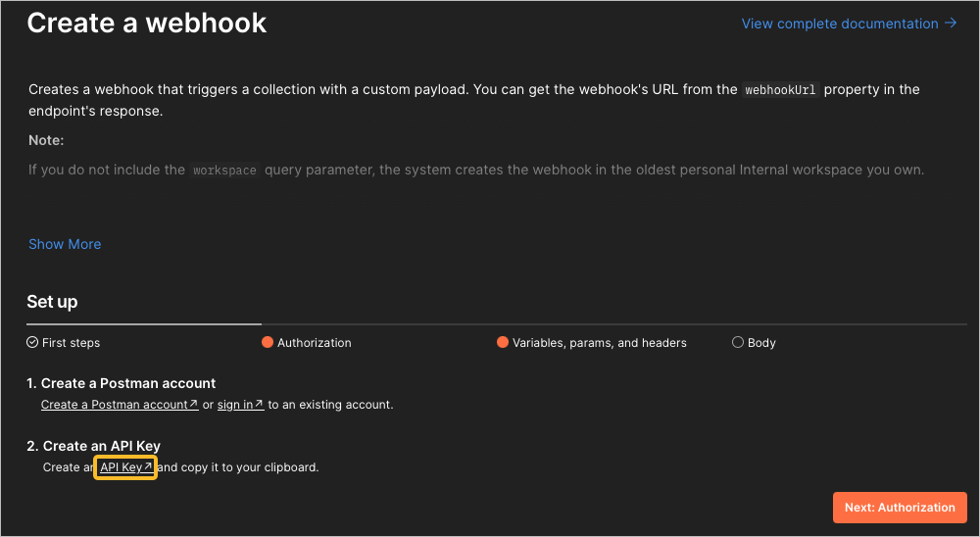Click the checkmark icon beside First steps
The width and height of the screenshot is (980, 537).
pos(32,343)
